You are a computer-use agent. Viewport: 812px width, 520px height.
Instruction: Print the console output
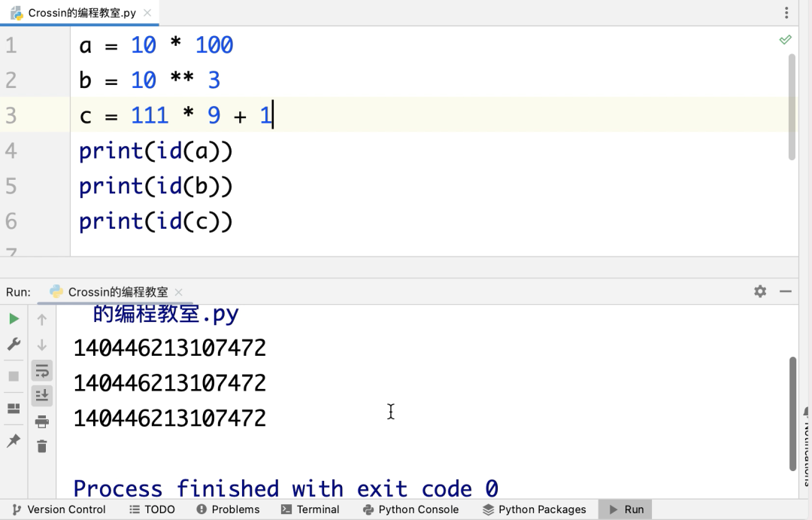coord(42,421)
